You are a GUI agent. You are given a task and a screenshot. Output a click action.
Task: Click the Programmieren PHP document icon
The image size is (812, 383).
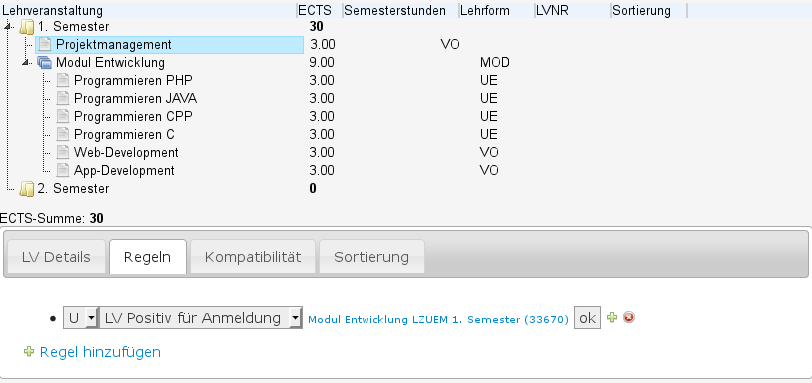[x=63, y=81]
